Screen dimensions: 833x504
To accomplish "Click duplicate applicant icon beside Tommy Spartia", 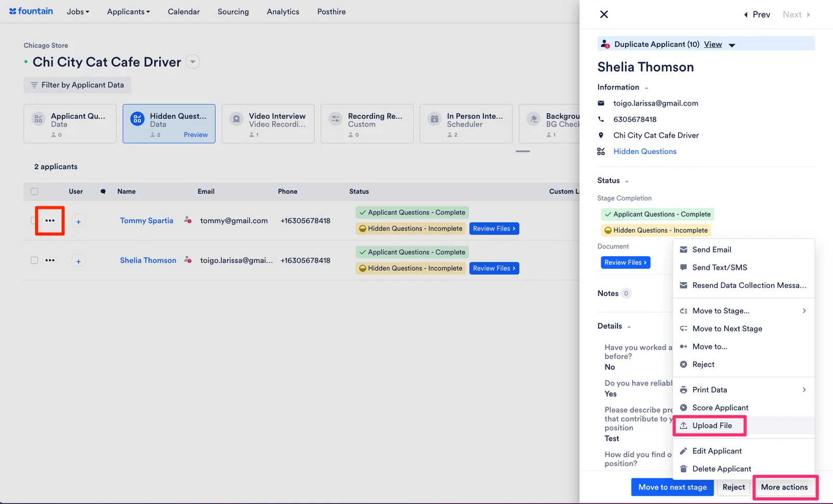I will tap(188, 220).
